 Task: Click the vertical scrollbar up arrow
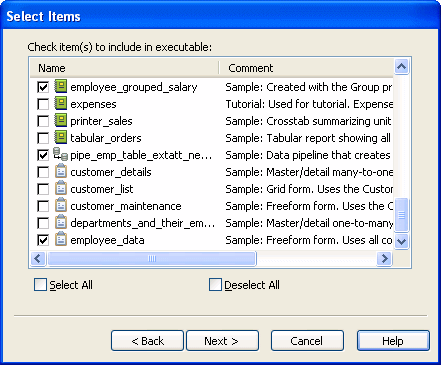coord(401,67)
